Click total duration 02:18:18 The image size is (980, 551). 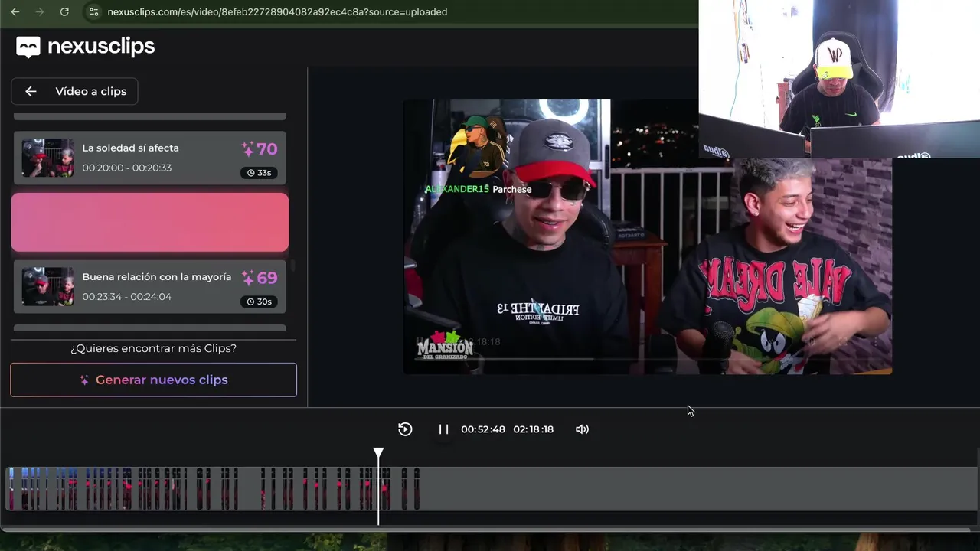pyautogui.click(x=534, y=429)
